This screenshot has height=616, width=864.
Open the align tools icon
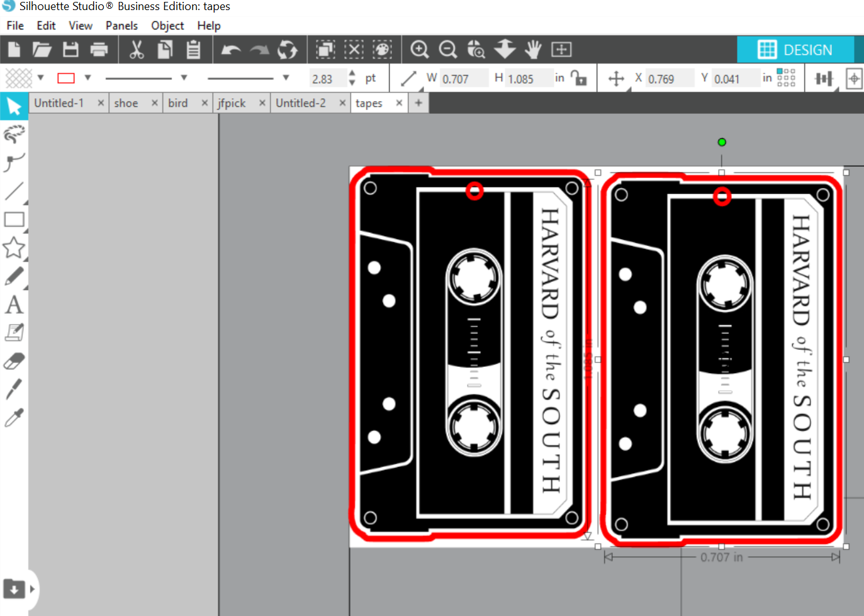pos(824,78)
